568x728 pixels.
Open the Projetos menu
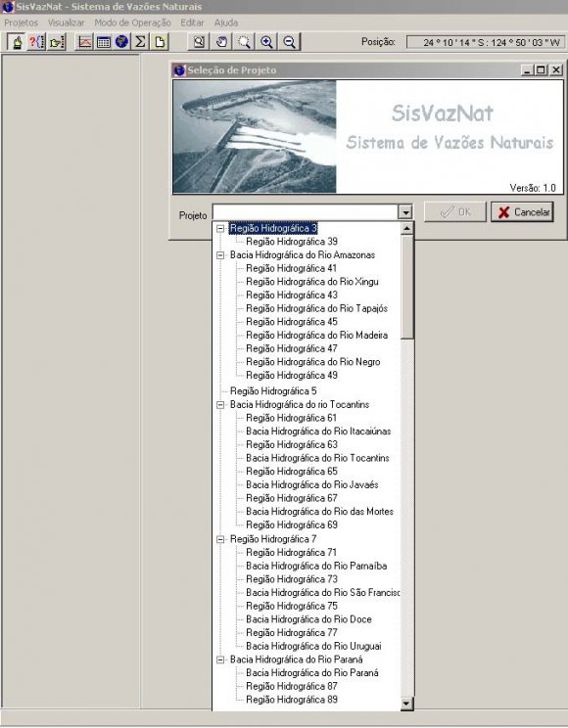21,23
